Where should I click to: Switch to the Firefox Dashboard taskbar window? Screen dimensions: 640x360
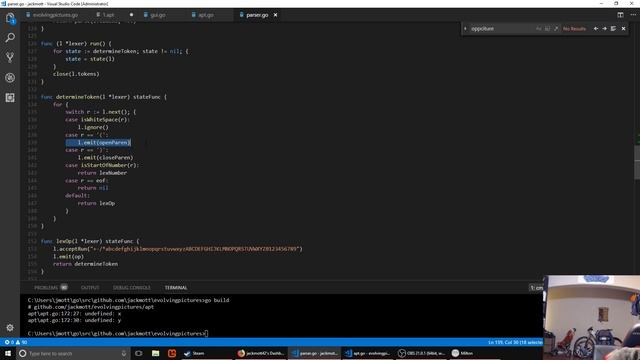[260, 353]
